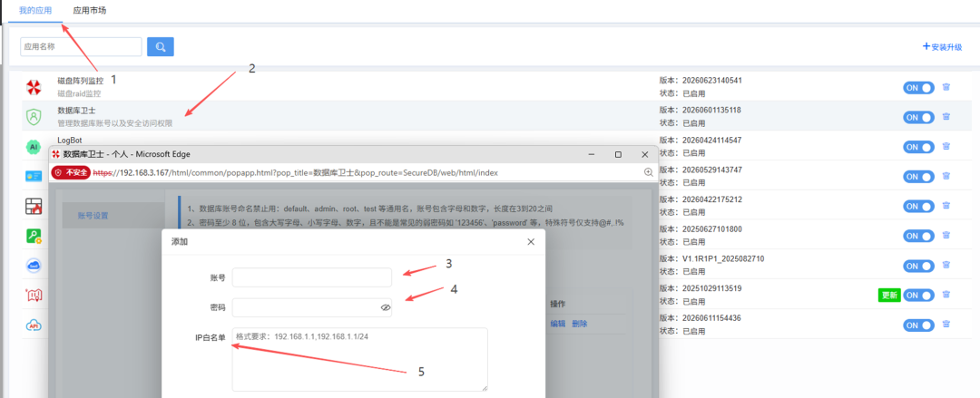Switch to the 应用市场 tab

89,11
